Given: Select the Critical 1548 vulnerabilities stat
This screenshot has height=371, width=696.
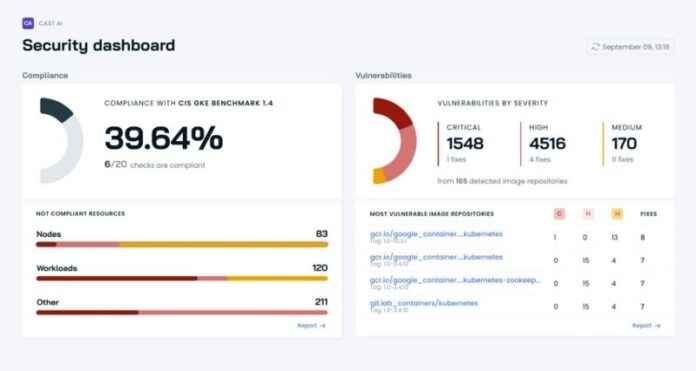Looking at the screenshot, I should click(465, 144).
